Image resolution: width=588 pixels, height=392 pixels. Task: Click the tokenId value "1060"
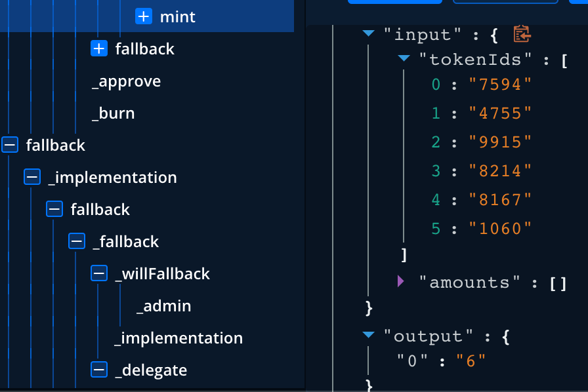pyautogui.click(x=499, y=228)
